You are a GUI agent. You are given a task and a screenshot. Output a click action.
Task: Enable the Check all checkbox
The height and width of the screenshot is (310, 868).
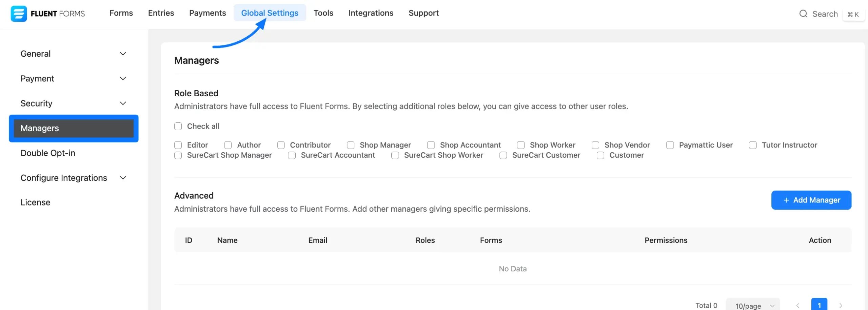(178, 127)
